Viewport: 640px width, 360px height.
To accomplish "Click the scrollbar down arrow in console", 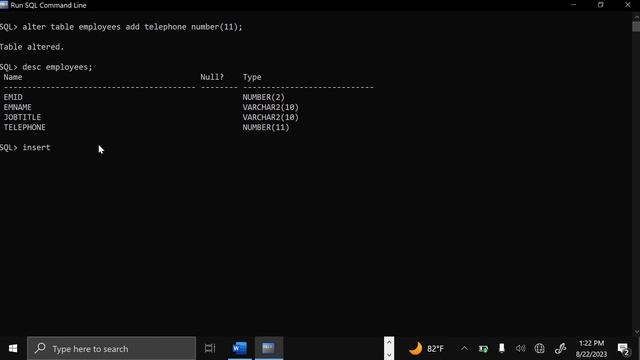I will tap(636, 332).
